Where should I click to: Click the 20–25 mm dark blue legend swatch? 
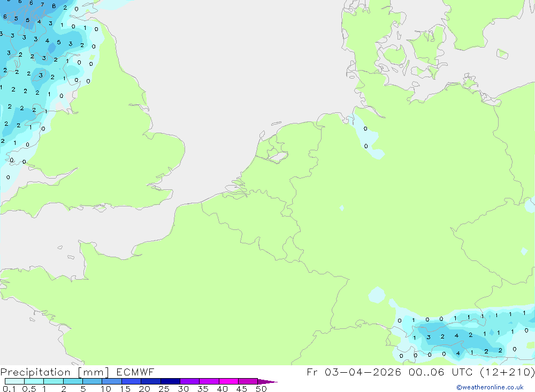click(151, 381)
